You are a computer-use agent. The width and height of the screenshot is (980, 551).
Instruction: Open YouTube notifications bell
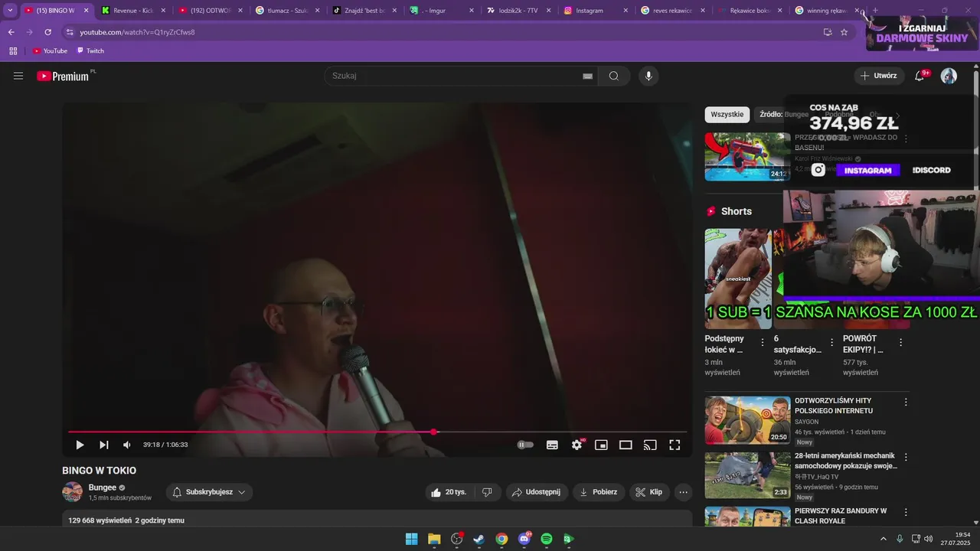coord(920,76)
